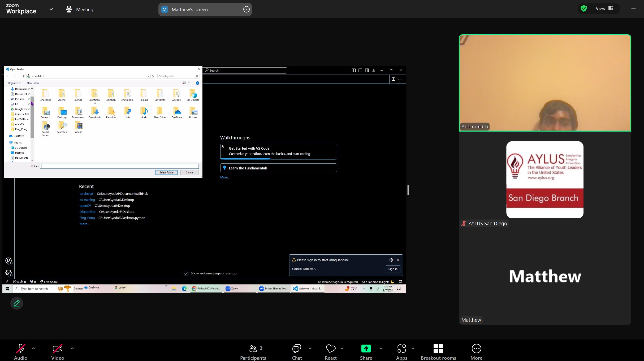Click Cancel in Open Folder dialog
644x361 pixels.
[x=189, y=172]
